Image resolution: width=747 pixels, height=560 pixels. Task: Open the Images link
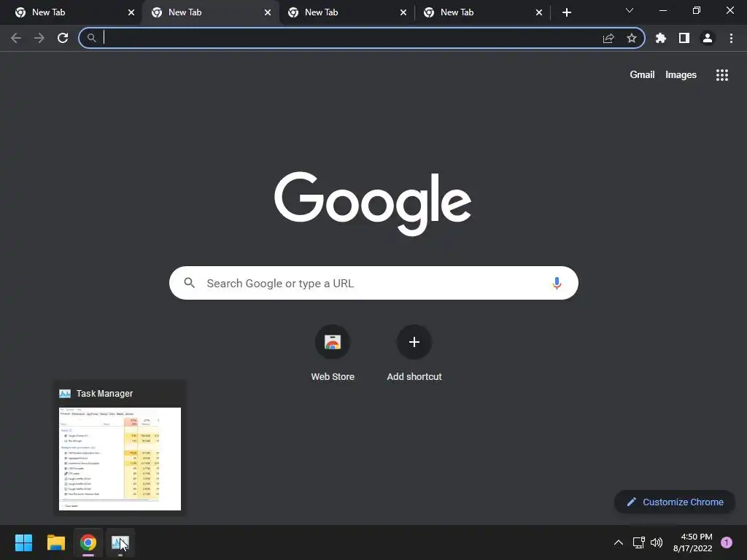[681, 75]
